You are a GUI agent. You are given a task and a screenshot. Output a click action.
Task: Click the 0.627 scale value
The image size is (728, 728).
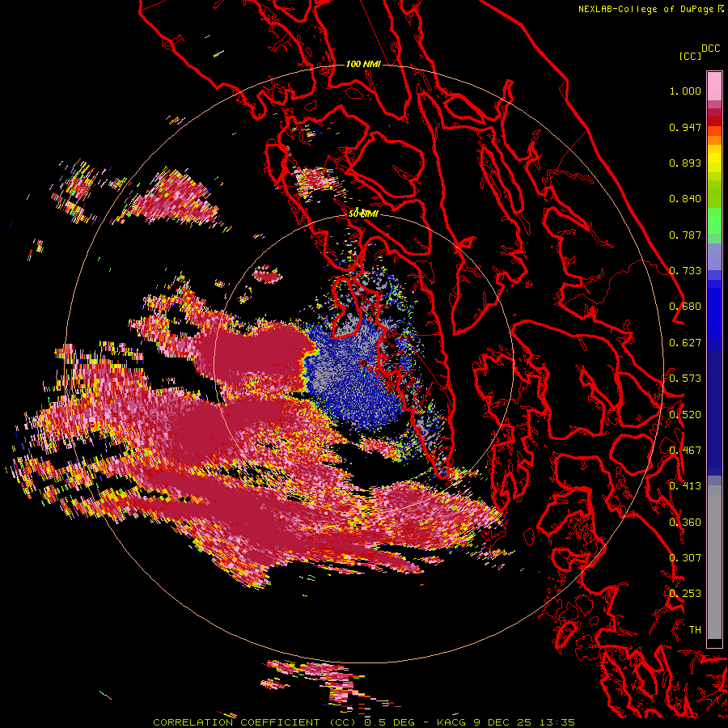(685, 343)
